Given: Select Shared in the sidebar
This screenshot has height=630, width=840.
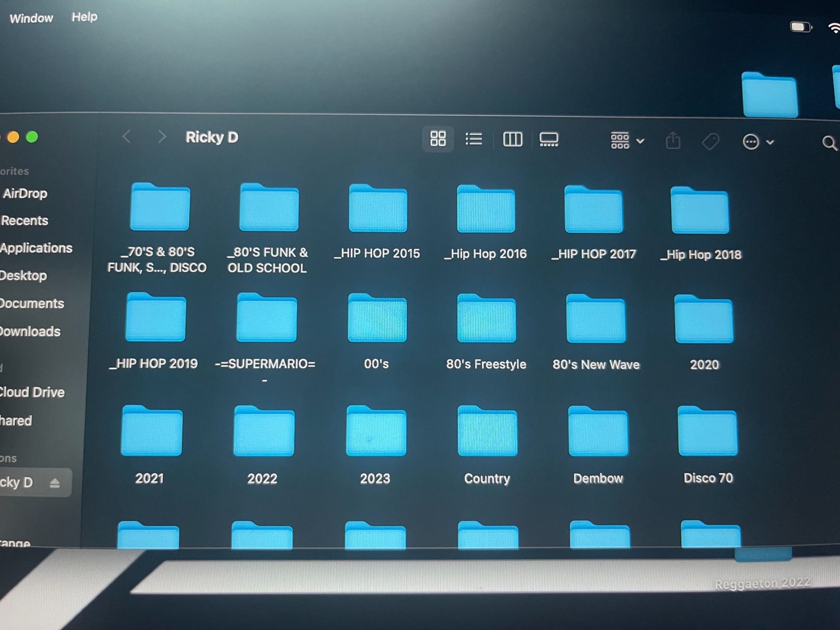Looking at the screenshot, I should pyautogui.click(x=16, y=421).
